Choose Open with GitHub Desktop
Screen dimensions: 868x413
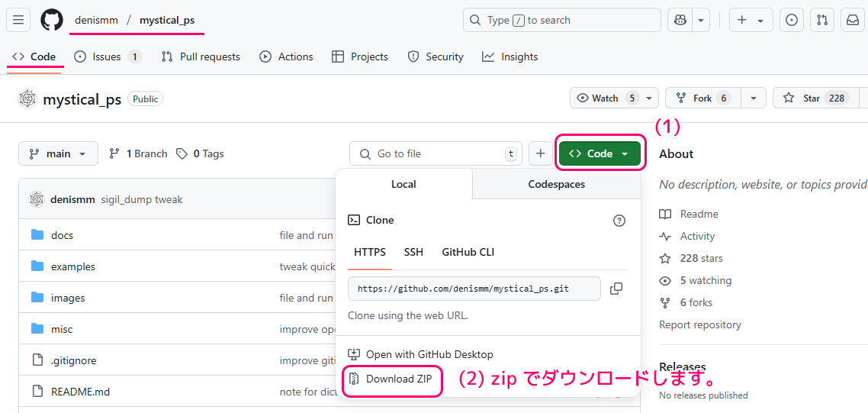click(x=420, y=354)
